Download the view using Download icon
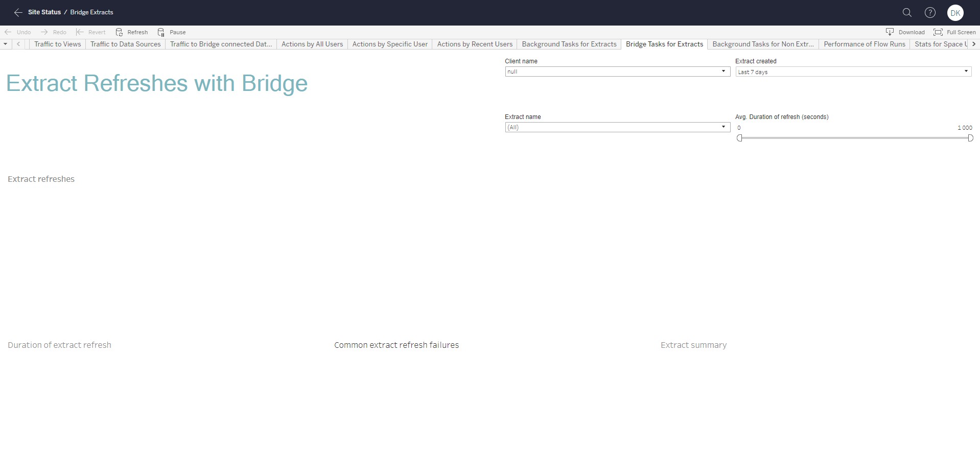This screenshot has width=980, height=474. [x=890, y=32]
